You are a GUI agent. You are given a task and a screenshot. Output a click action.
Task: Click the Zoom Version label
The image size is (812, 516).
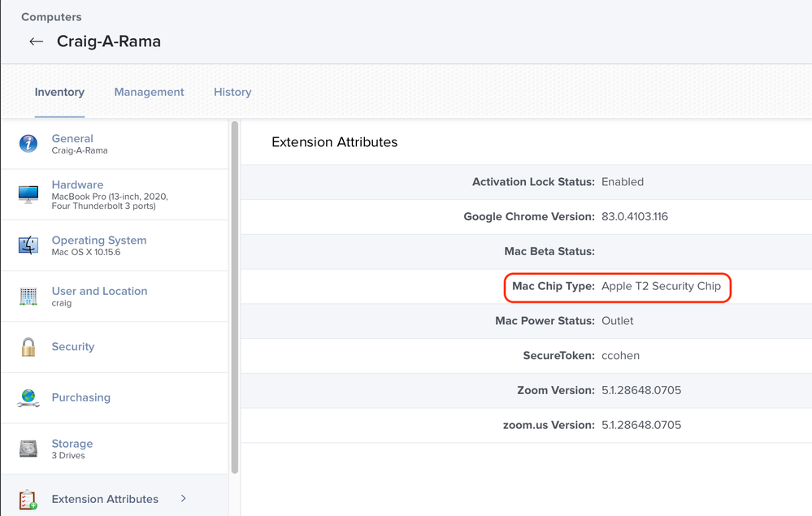556,390
